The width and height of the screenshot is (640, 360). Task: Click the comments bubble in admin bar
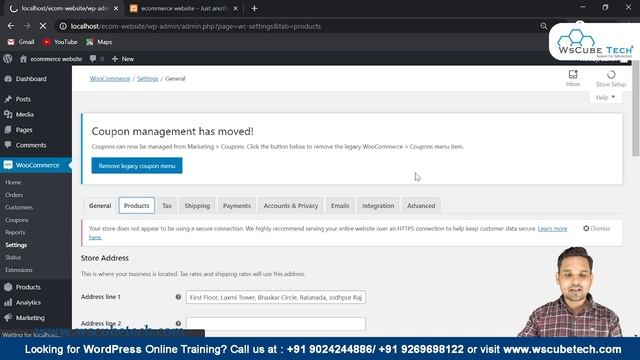point(97,59)
